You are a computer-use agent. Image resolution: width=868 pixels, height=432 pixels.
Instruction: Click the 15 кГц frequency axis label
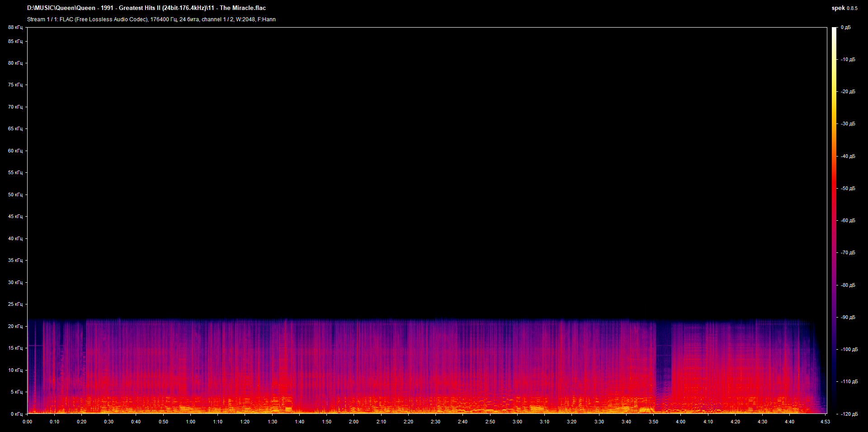15,348
